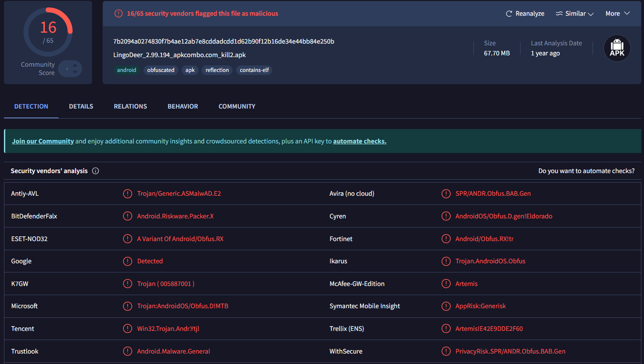The image size is (644, 364).
Task: Click the file SHA-256 hash text
Action: tap(224, 41)
